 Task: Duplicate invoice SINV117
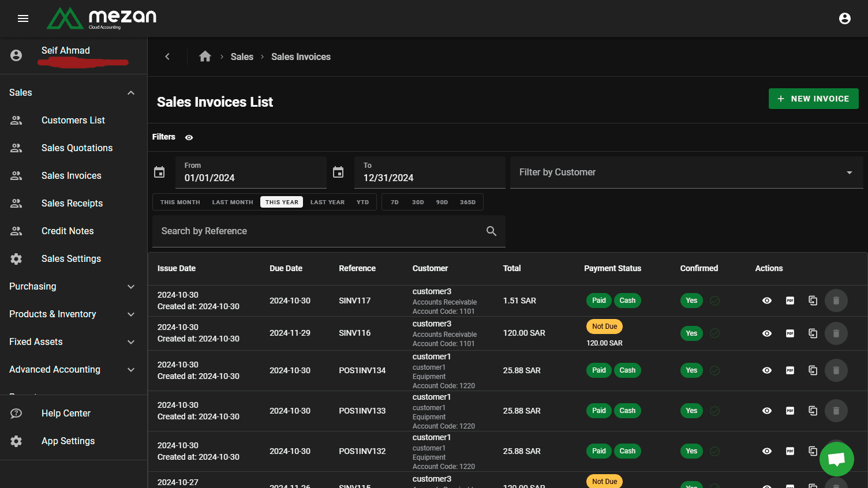813,301
